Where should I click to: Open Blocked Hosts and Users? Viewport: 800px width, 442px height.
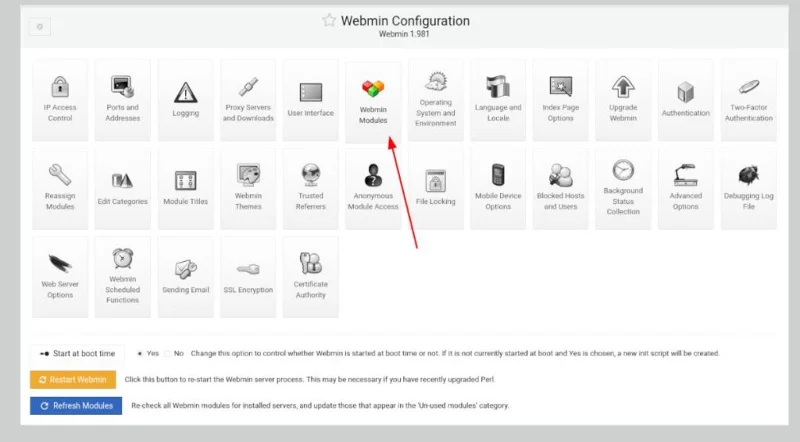[561, 189]
